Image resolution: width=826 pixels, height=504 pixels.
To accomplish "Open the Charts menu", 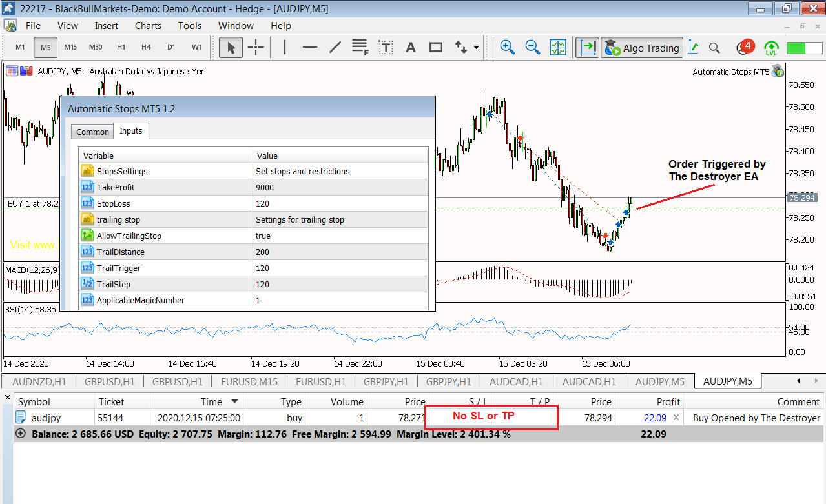I will pos(149,26).
